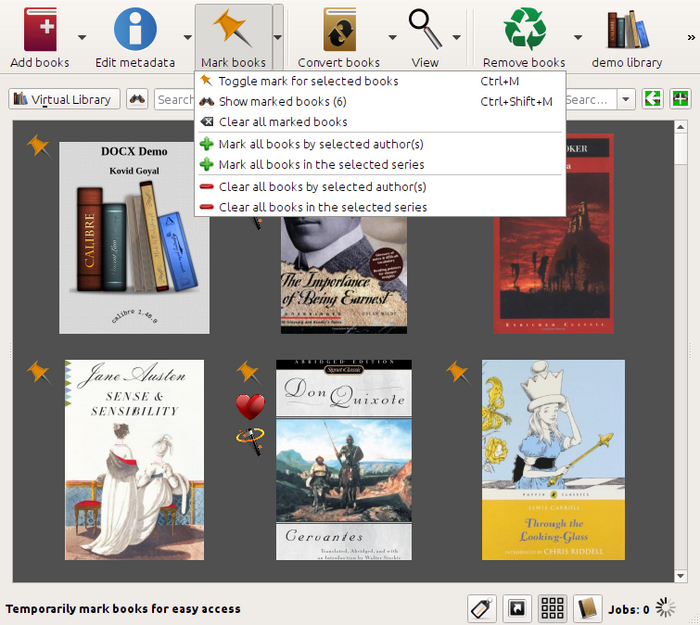Click the tag browser icon in status bar
The width and height of the screenshot is (700, 625).
482,608
